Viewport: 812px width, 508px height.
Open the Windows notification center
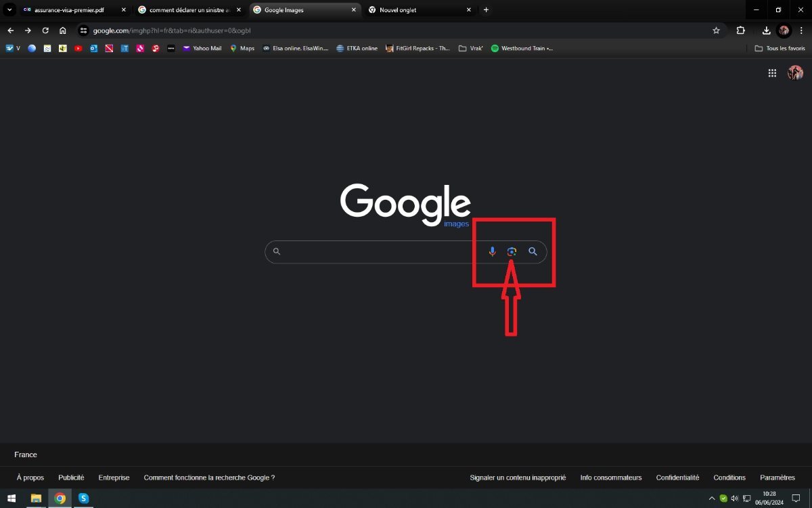pos(796,499)
